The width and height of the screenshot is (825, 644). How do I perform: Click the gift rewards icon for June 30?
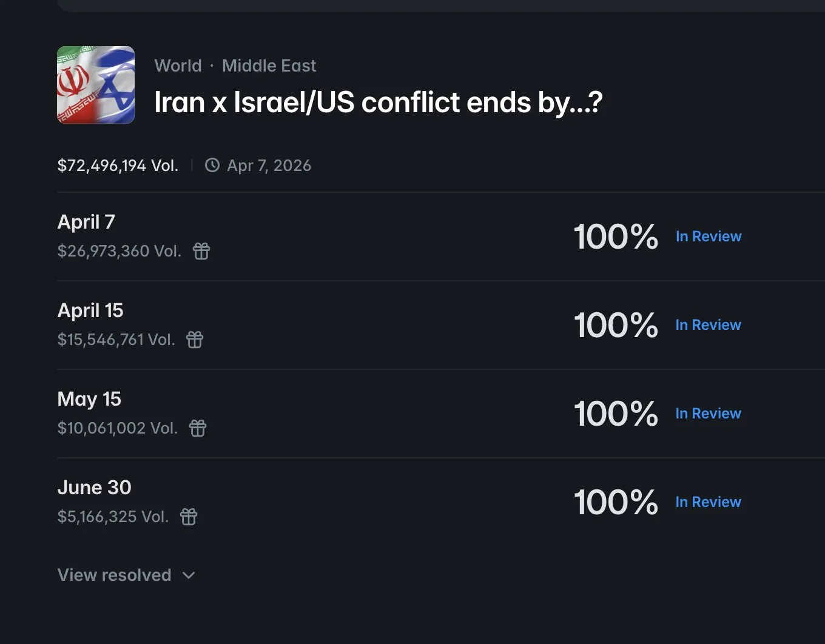tap(189, 517)
